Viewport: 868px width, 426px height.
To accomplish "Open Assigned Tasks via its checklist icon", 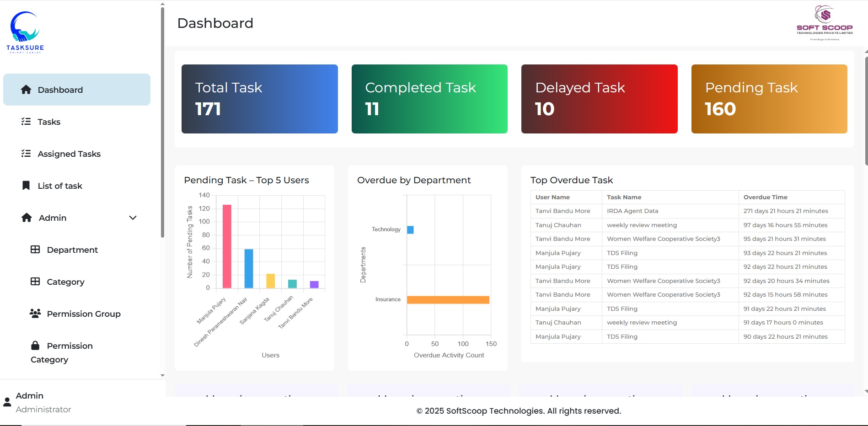I will tap(26, 154).
